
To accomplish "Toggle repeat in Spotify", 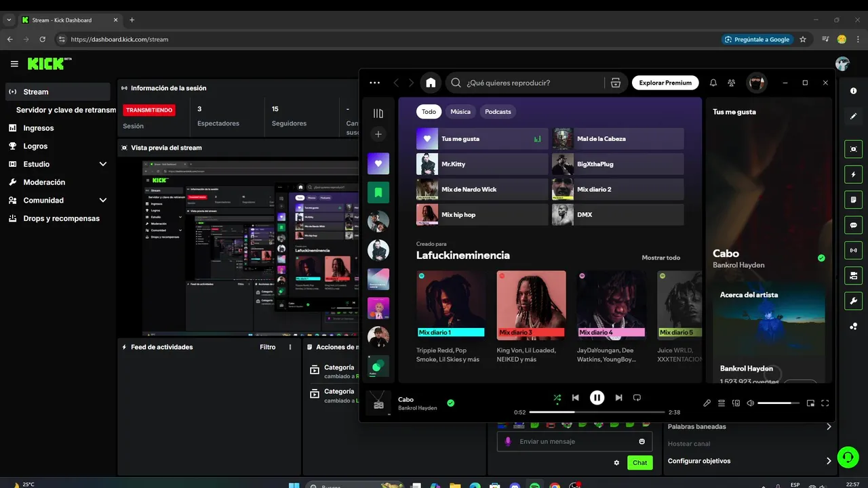I will point(637,398).
